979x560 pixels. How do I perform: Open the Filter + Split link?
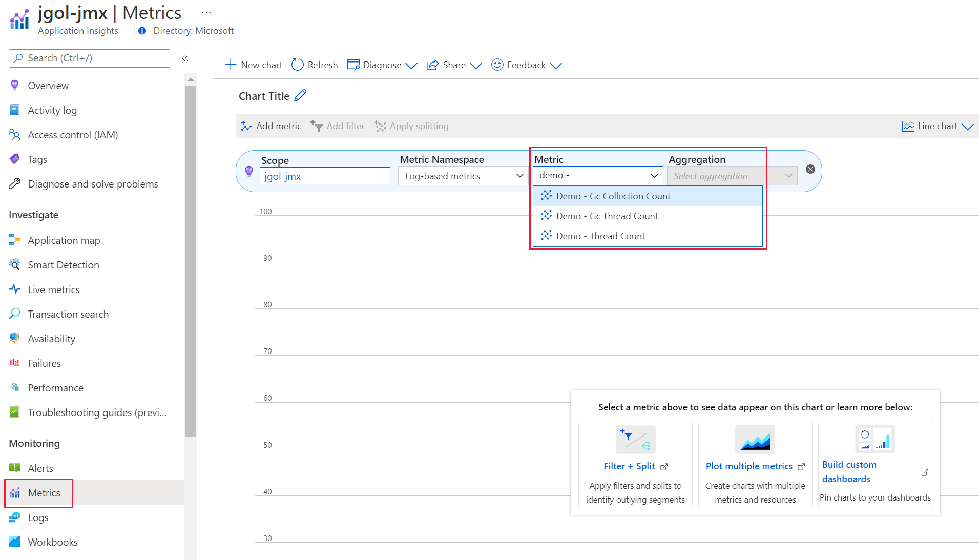coord(629,466)
